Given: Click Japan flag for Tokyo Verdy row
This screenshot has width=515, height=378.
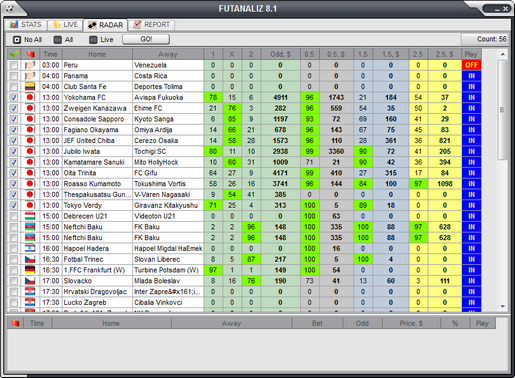Looking at the screenshot, I should pos(30,205).
